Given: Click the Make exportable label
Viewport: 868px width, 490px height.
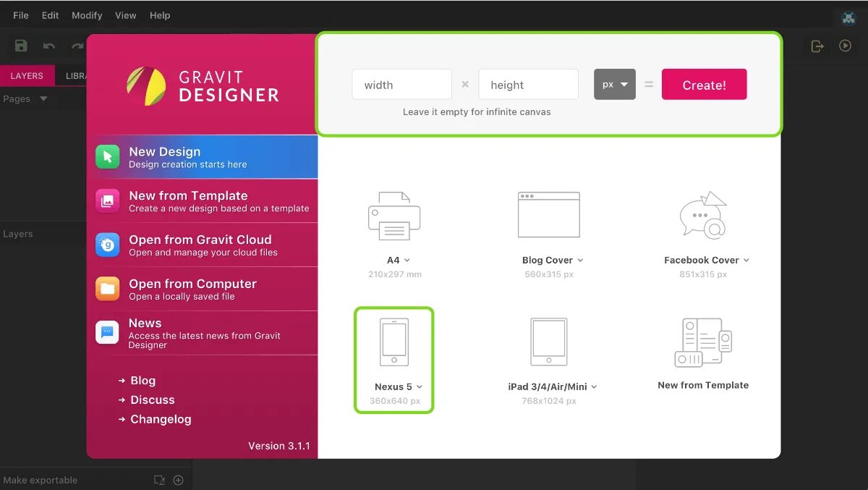Looking at the screenshot, I should click(x=41, y=480).
